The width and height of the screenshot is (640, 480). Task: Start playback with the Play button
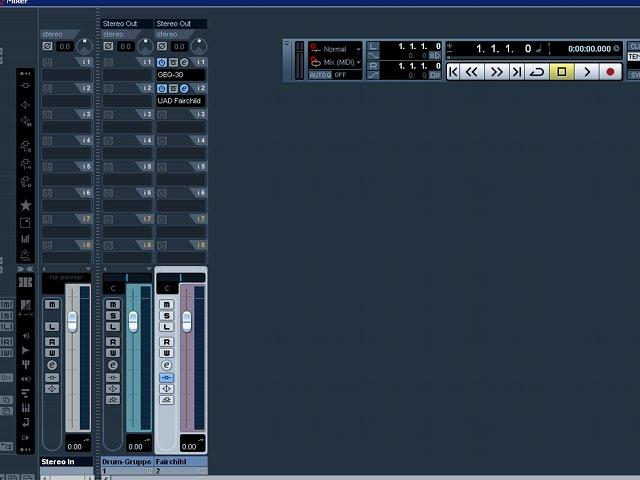(x=587, y=72)
